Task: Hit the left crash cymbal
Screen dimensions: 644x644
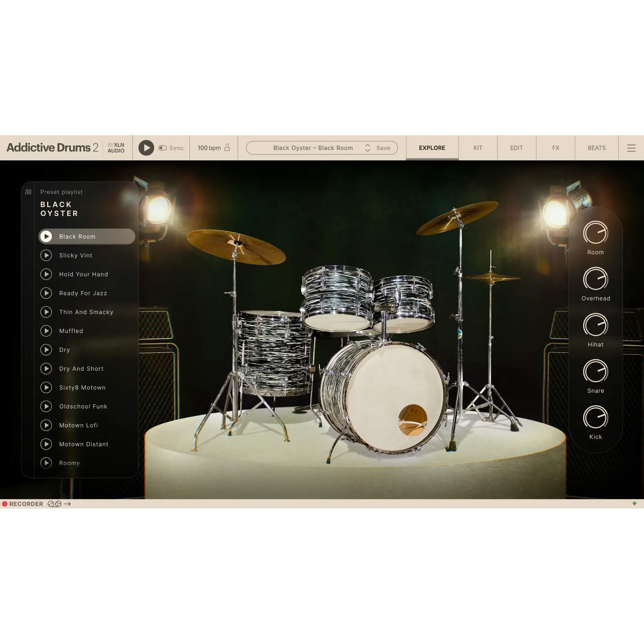Action: coord(236,246)
